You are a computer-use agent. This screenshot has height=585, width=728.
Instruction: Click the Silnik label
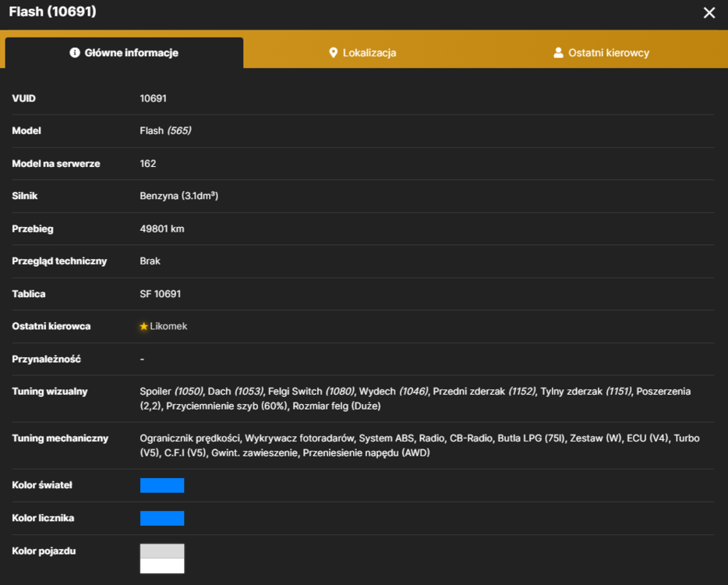25,196
